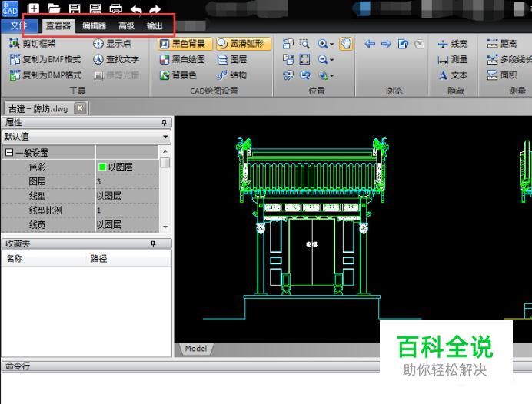
Task: Switch to the 编辑器 editor tab
Action: tap(94, 26)
